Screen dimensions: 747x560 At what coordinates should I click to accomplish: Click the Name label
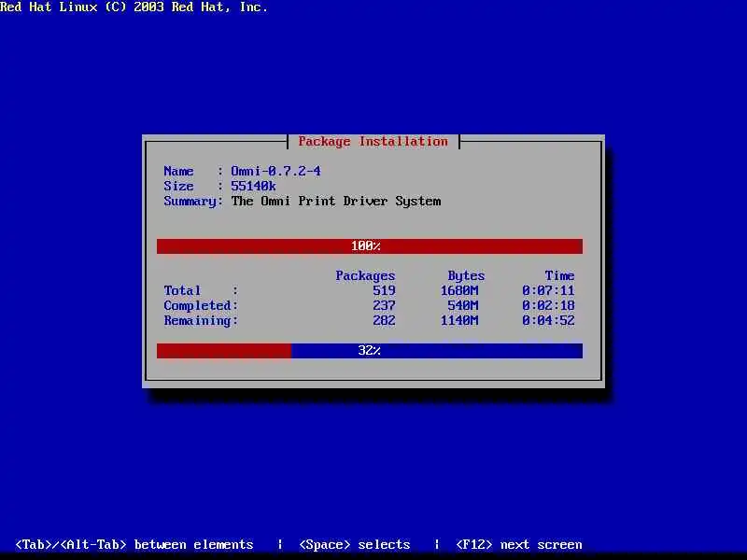coord(178,171)
